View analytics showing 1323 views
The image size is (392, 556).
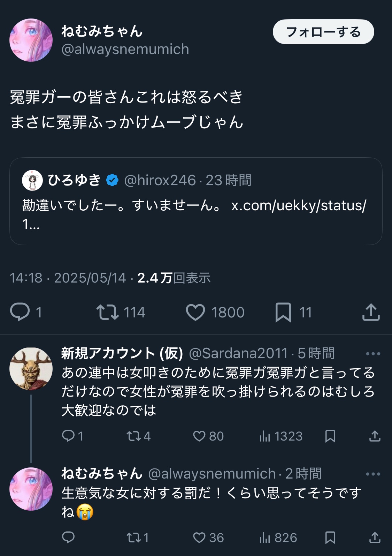tap(281, 436)
